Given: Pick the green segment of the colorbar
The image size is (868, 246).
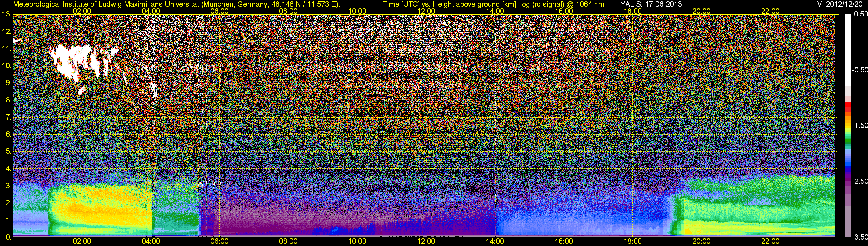Looking at the screenshot, I should pyautogui.click(x=848, y=142).
